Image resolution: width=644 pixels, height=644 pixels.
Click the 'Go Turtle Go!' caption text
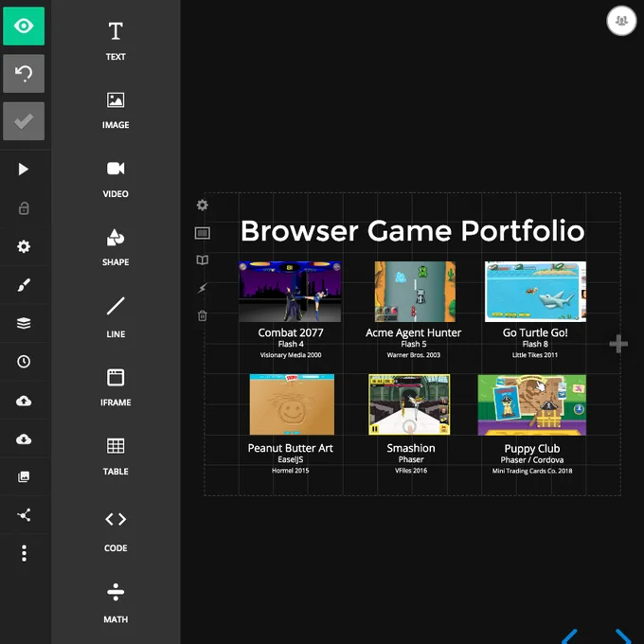[x=535, y=332]
